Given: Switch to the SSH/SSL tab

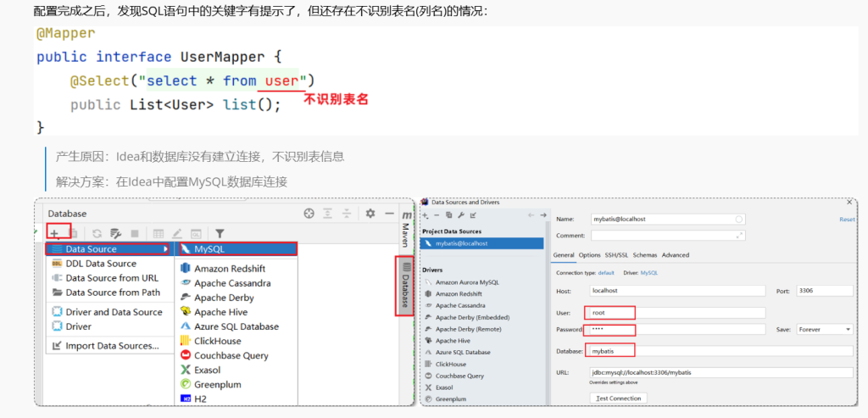Looking at the screenshot, I should 617,254.
